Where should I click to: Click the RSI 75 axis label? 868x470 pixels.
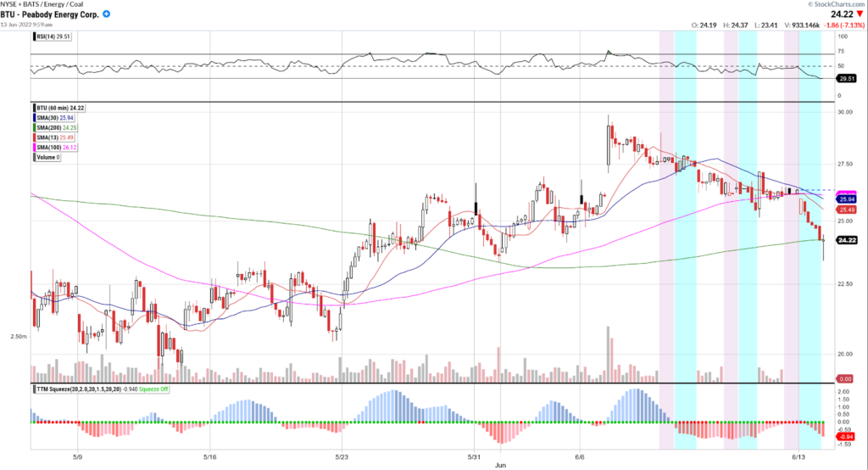coord(841,51)
